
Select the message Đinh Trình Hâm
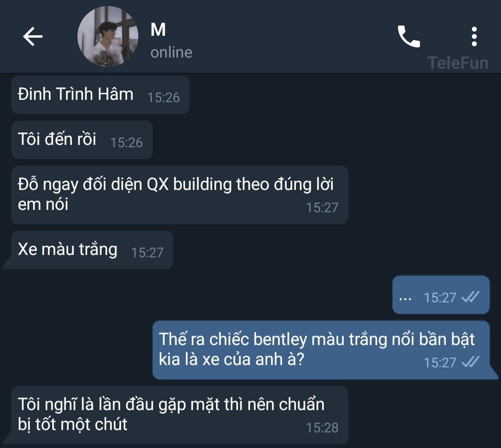coord(100,95)
